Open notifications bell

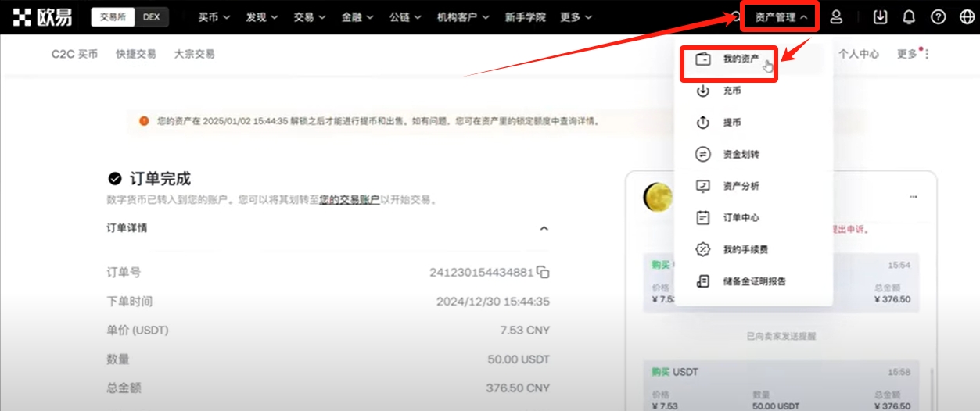[909, 17]
